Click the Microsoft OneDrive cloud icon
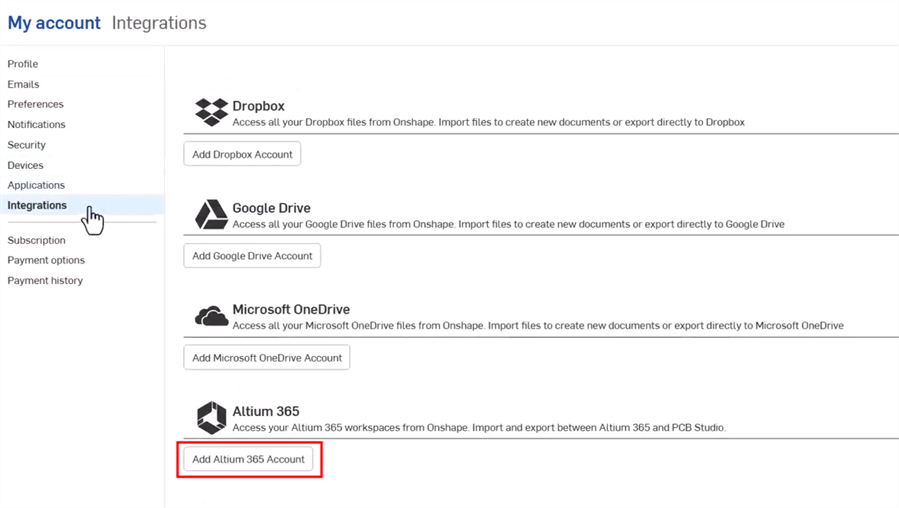Image resolution: width=899 pixels, height=508 pixels. (x=211, y=317)
